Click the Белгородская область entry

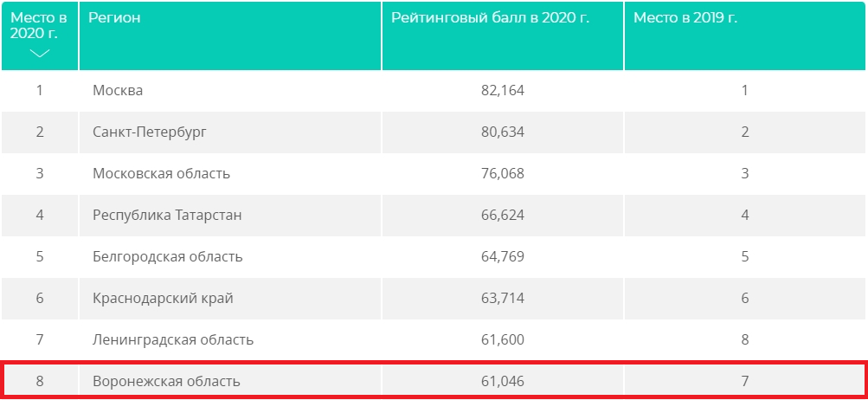tap(168, 256)
